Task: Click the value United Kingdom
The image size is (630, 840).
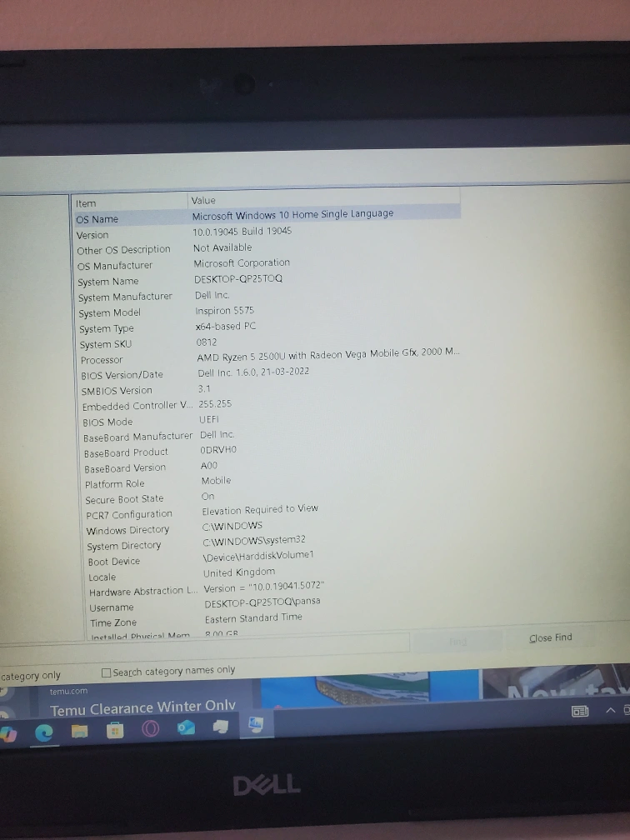Action: [x=239, y=572]
